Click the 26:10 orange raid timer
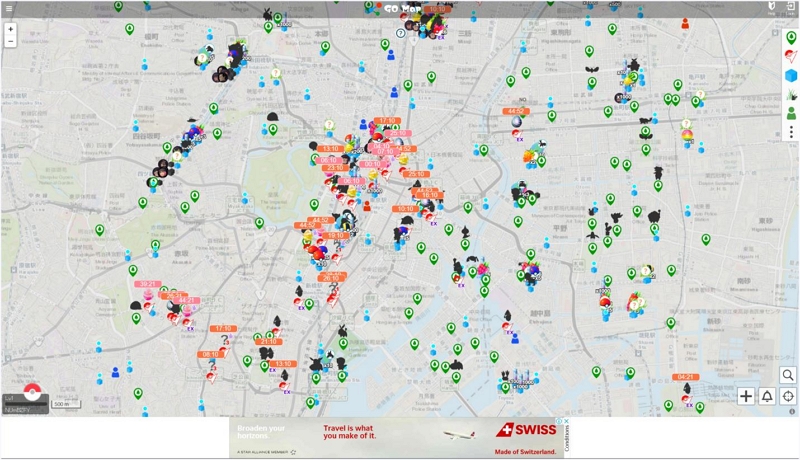The height and width of the screenshot is (460, 800). [x=331, y=278]
